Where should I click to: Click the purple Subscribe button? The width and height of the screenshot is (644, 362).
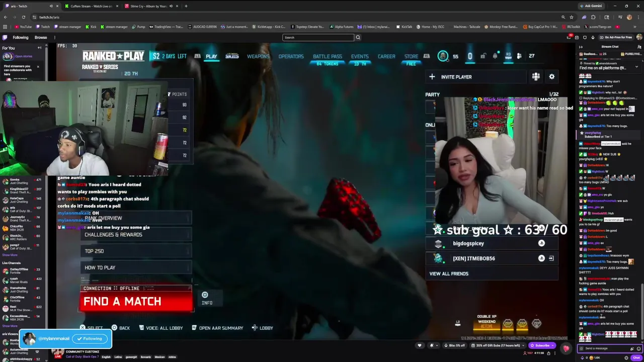[x=541, y=345]
